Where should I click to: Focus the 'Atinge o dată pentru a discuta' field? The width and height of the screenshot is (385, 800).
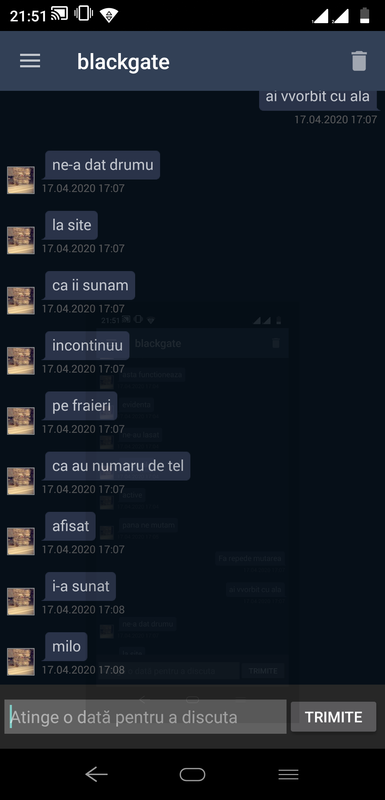click(x=145, y=717)
